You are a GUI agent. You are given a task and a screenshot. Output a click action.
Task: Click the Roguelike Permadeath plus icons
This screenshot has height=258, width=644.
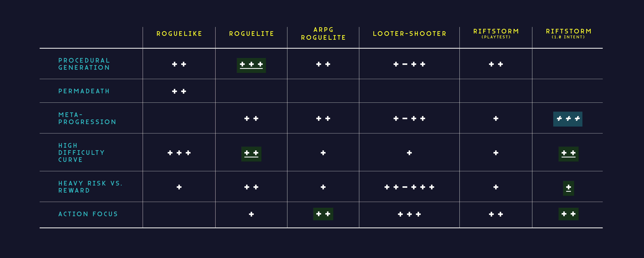(179, 91)
